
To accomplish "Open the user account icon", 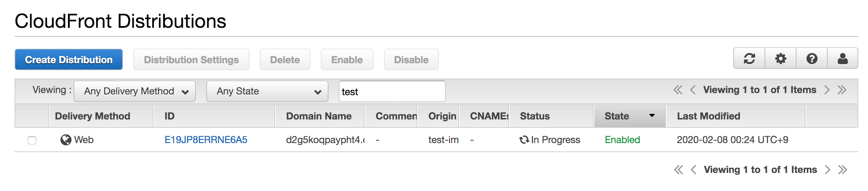I will click(x=843, y=58).
